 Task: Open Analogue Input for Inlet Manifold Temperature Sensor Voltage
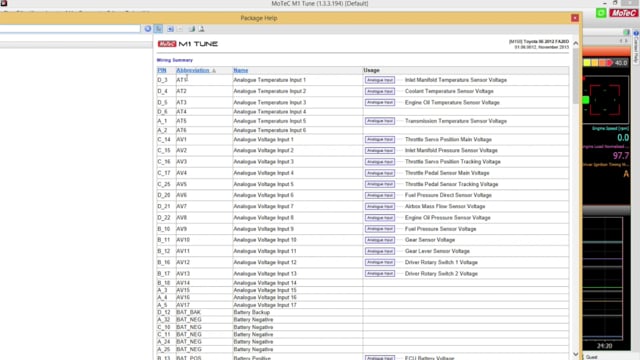click(380, 80)
